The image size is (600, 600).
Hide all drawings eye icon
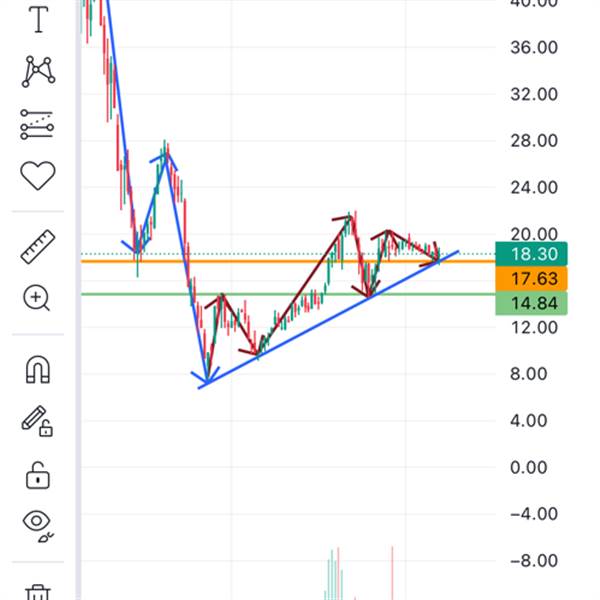point(37,525)
